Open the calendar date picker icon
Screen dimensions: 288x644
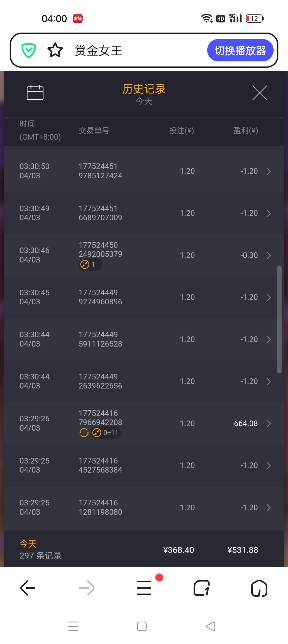pyautogui.click(x=35, y=93)
